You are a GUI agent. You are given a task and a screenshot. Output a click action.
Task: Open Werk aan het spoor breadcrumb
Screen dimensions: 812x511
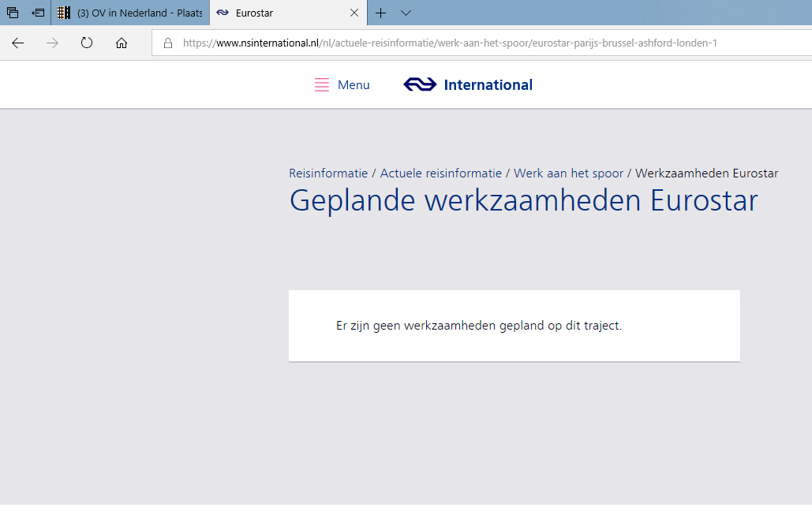(x=569, y=173)
